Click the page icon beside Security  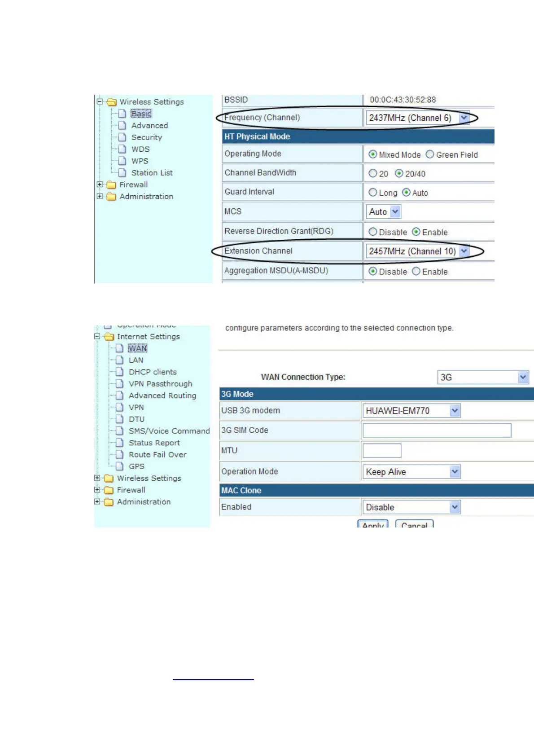(x=122, y=137)
